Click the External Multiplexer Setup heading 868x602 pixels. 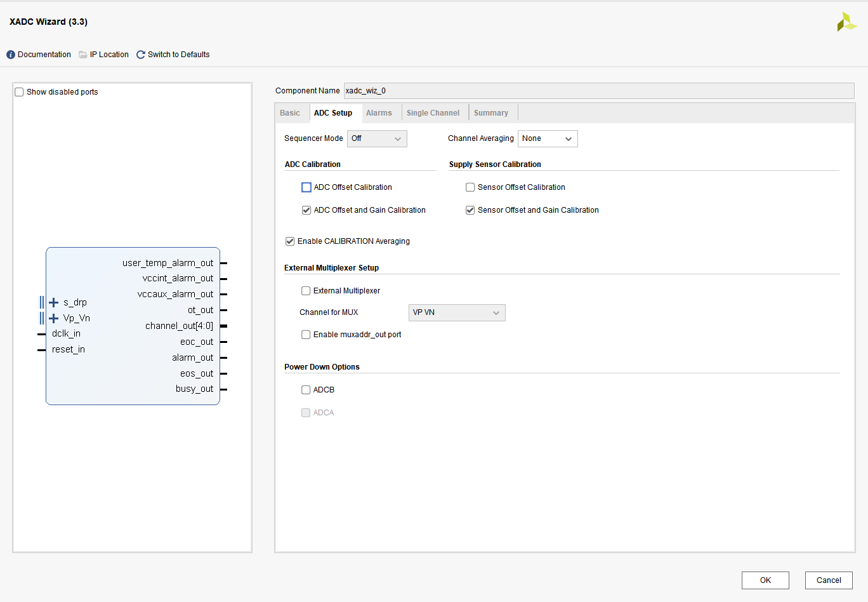(331, 268)
